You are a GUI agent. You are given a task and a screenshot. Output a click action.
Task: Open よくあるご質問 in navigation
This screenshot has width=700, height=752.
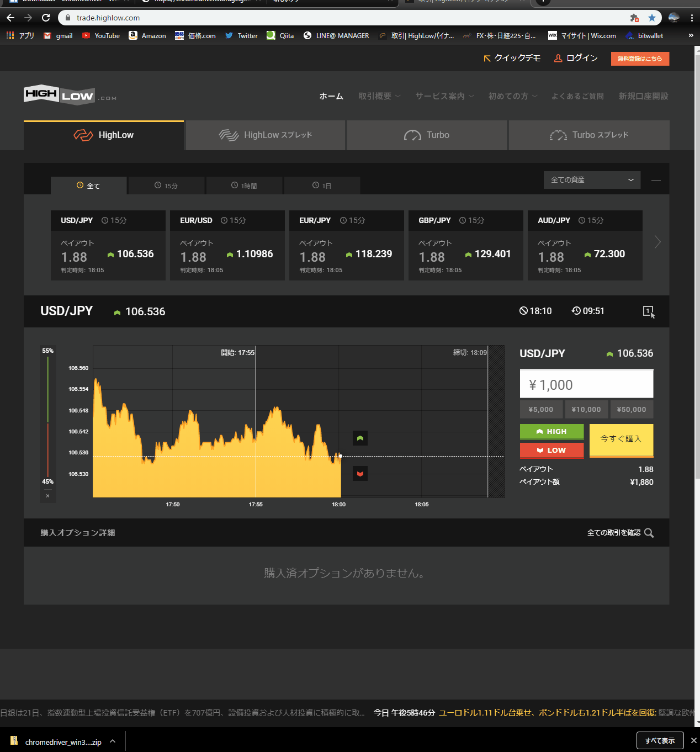pos(577,96)
